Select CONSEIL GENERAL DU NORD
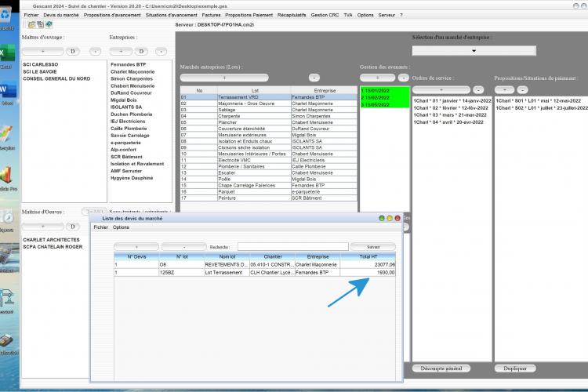Viewport: 588px width, 392px height. pyautogui.click(x=56, y=78)
